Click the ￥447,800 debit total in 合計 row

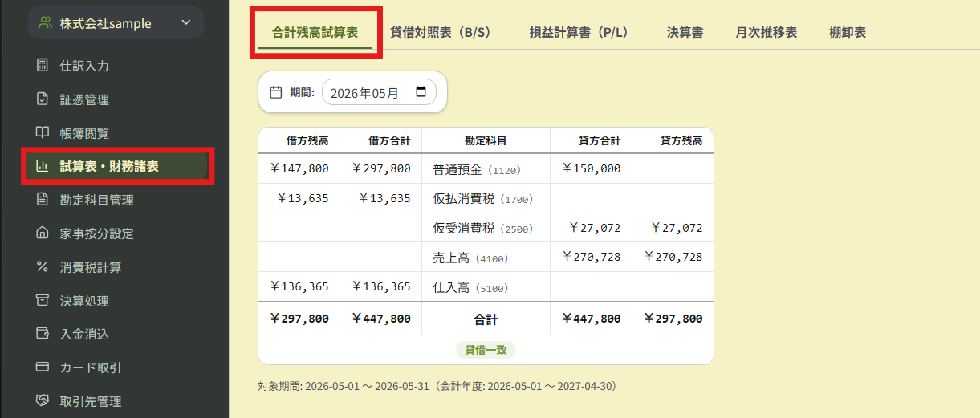point(380,319)
